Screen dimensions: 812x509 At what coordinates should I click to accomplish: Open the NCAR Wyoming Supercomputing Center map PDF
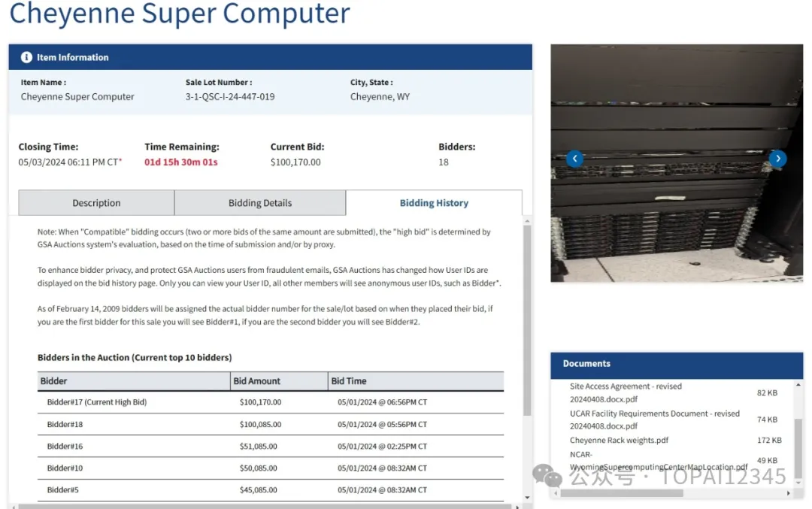point(659,461)
